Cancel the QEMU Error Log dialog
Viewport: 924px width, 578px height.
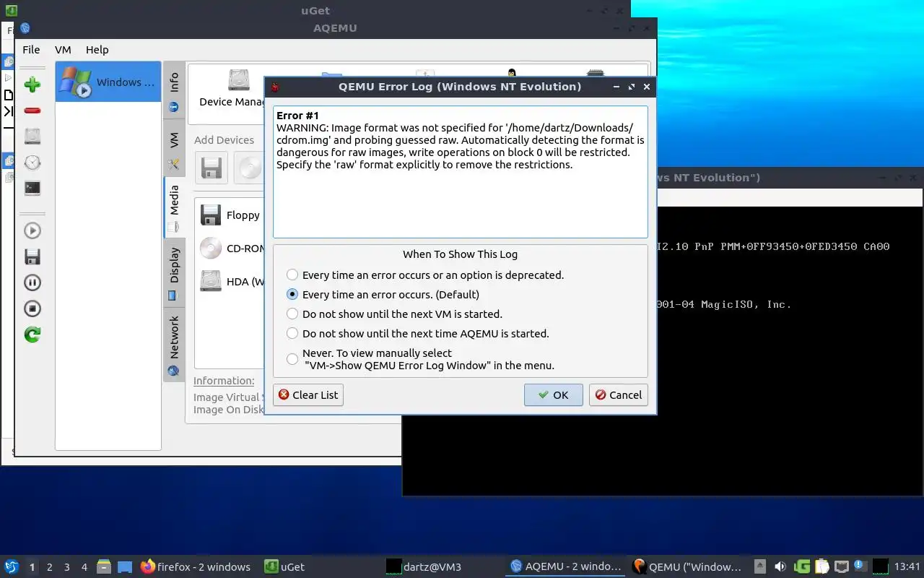point(618,394)
